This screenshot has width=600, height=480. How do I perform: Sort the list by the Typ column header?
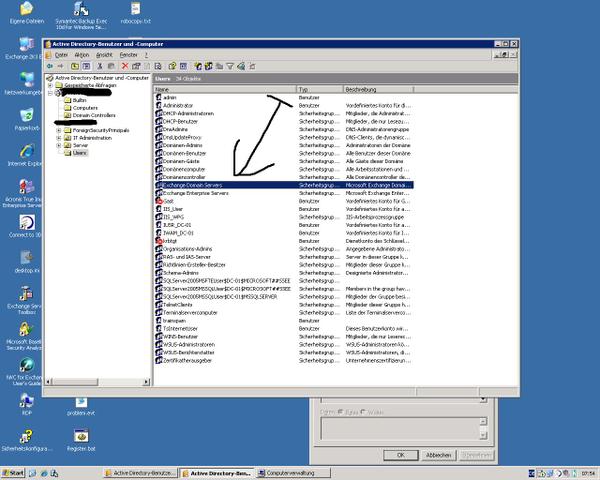(x=320, y=89)
